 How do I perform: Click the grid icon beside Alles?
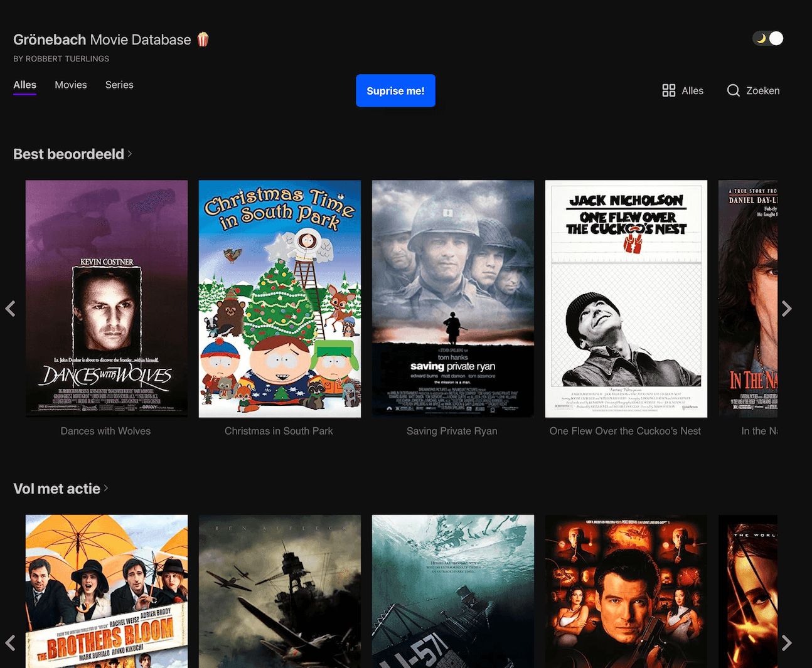(669, 90)
